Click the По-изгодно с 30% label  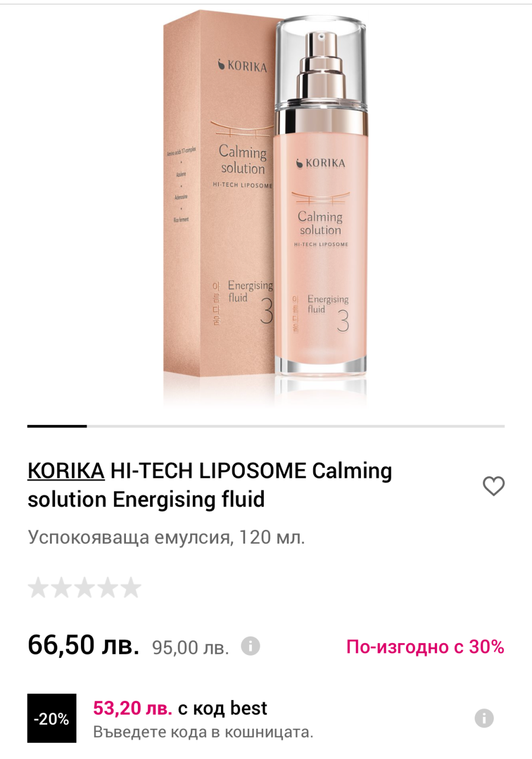click(425, 647)
